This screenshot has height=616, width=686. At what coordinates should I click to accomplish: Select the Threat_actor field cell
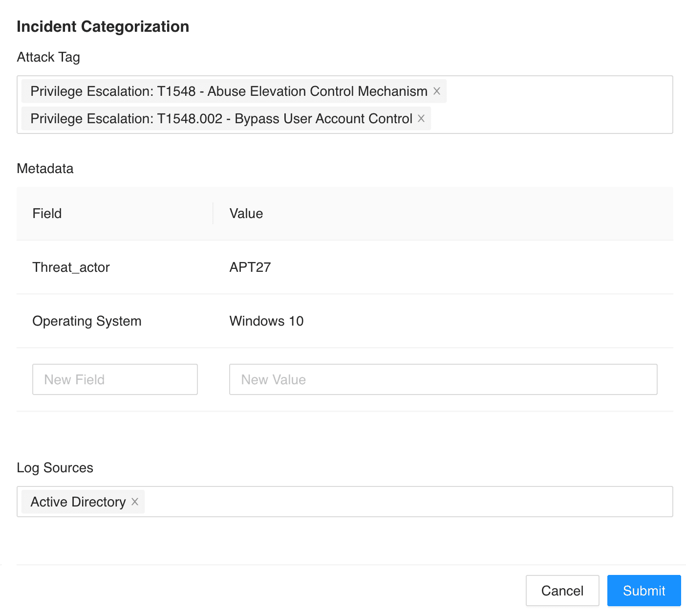tap(71, 267)
